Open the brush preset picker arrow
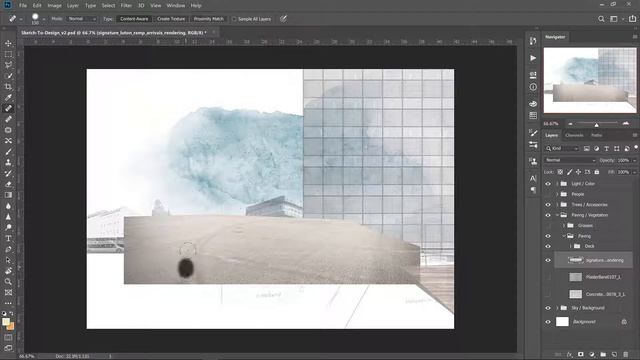The image size is (640, 360). pos(44,19)
